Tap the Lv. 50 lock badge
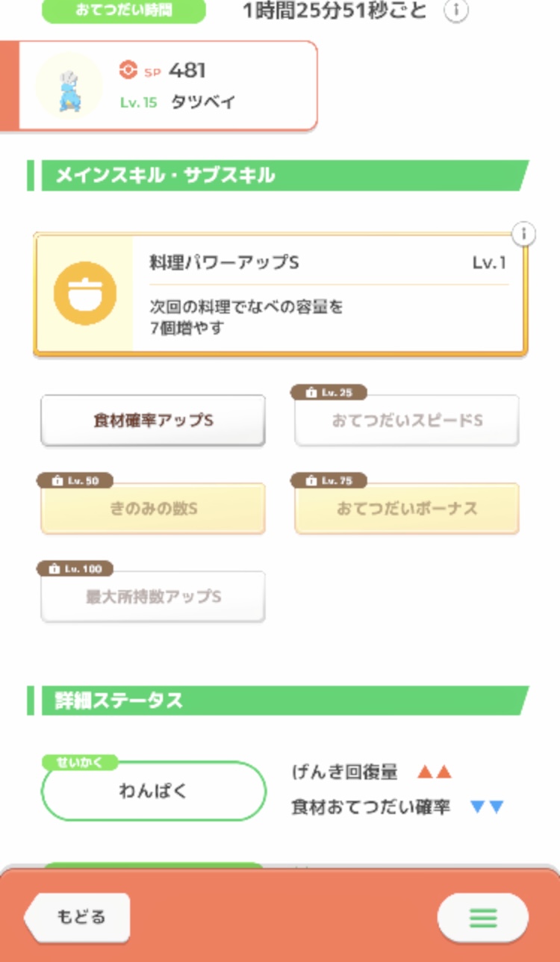This screenshot has height=962, width=560. pos(75,481)
